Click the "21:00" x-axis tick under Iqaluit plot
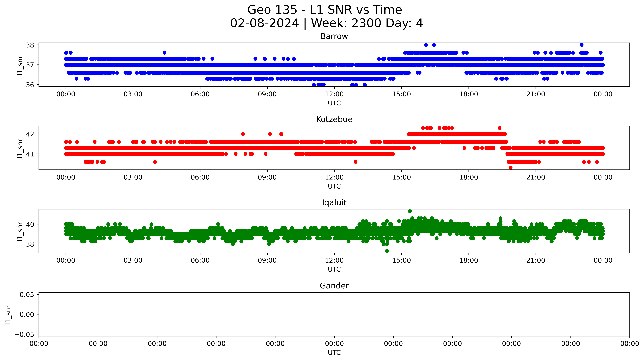 536,261
